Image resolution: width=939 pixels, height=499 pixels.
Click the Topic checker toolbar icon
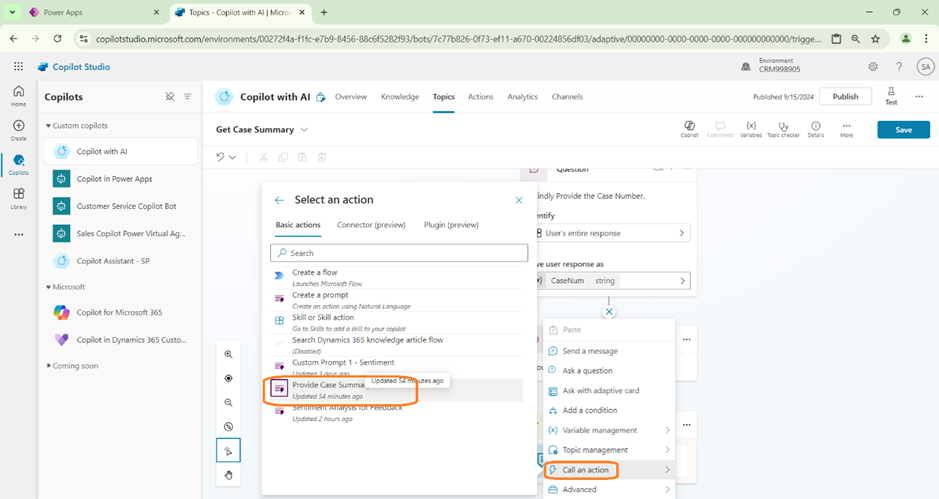[783, 129]
